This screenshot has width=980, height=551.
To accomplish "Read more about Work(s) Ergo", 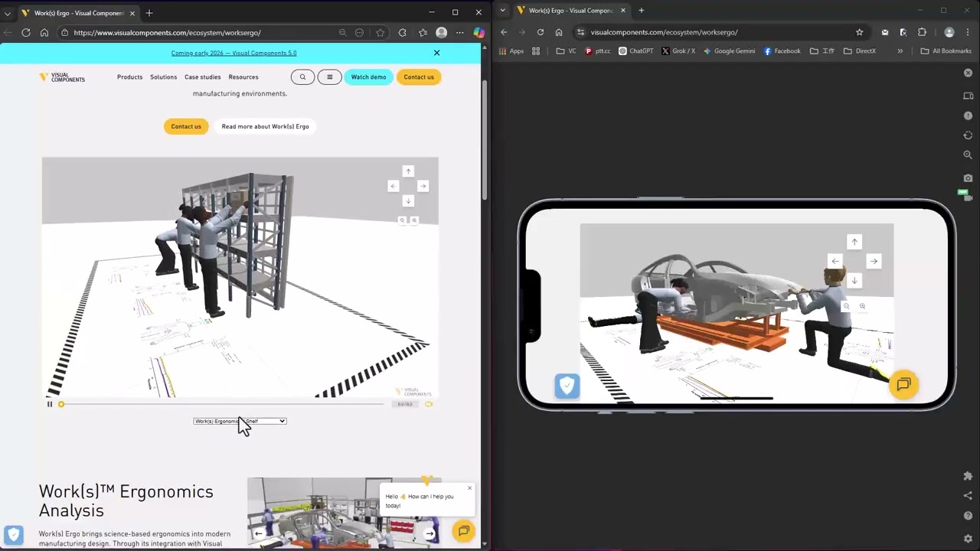I will [x=265, y=126].
